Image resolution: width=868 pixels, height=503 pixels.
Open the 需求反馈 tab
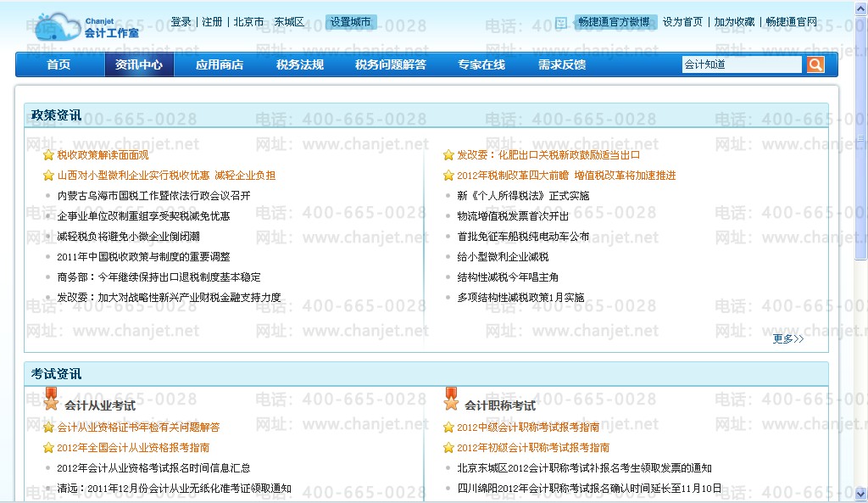[x=562, y=64]
